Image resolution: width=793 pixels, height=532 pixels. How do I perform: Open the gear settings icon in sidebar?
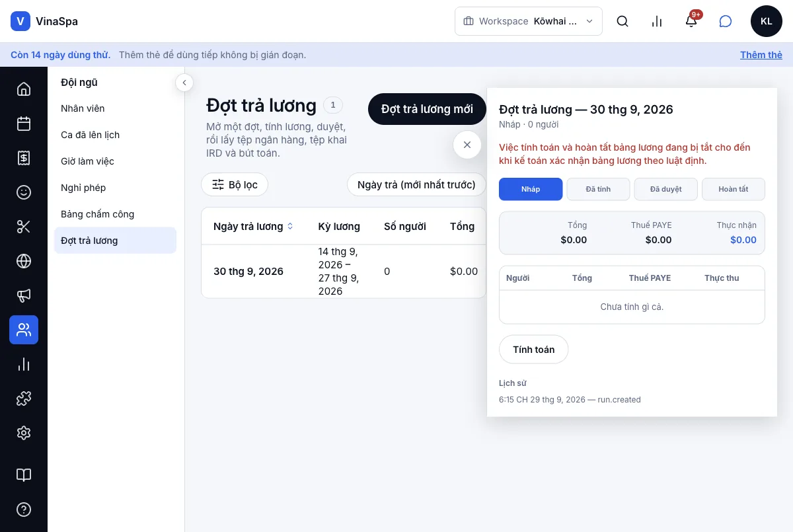point(24,433)
